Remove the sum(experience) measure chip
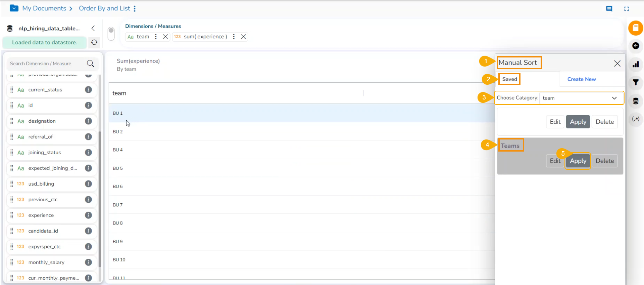Image resolution: width=644 pixels, height=285 pixels. pyautogui.click(x=243, y=37)
